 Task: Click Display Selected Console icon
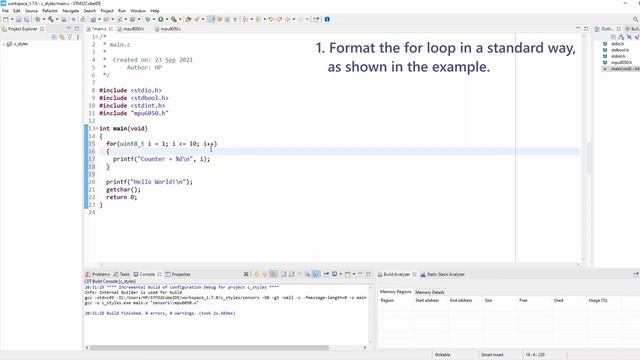[334, 274]
